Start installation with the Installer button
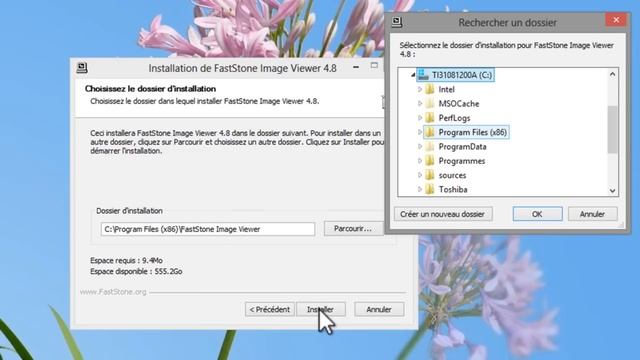Screen dimensions: 640x360 click(321, 309)
